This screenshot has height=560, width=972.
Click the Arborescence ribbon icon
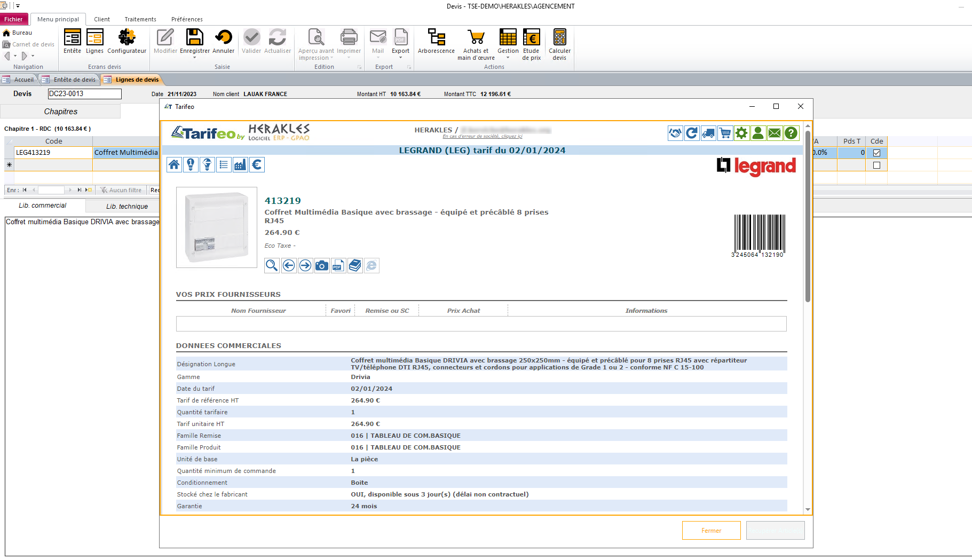click(436, 43)
